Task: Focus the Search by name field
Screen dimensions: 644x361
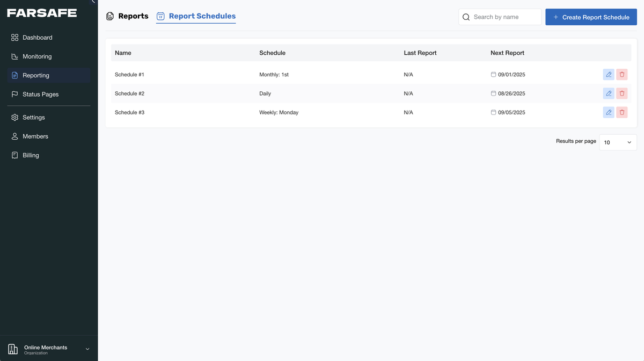Action: pos(504,17)
